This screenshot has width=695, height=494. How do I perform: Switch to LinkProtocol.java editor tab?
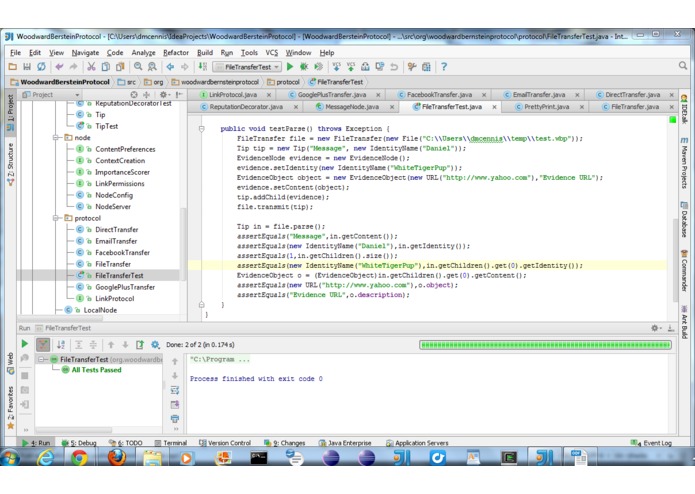click(232, 95)
